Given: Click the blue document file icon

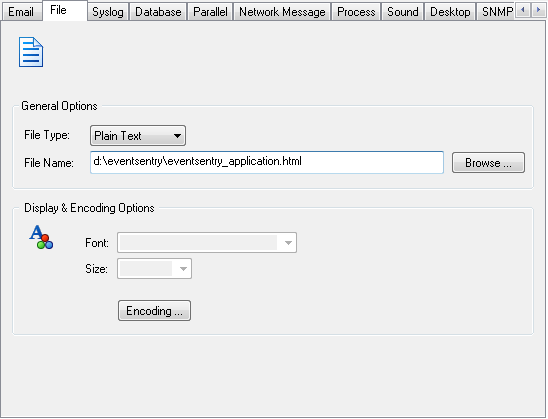Looking at the screenshot, I should [31, 52].
